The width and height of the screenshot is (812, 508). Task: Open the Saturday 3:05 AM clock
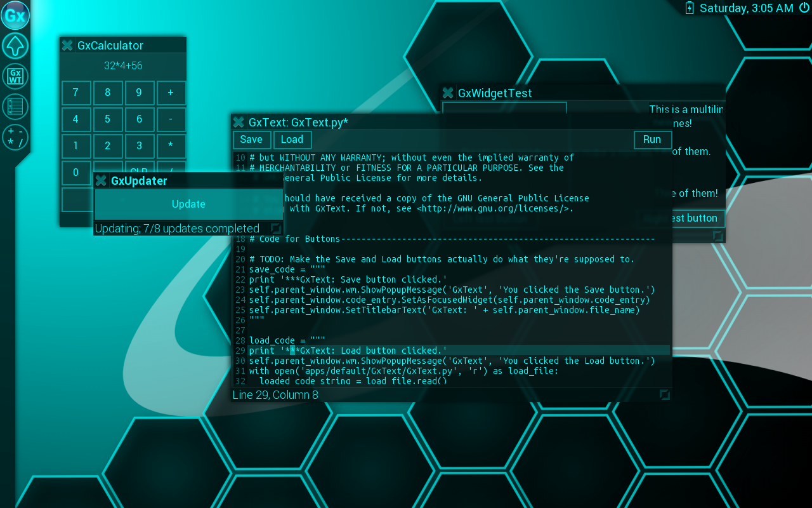click(747, 8)
